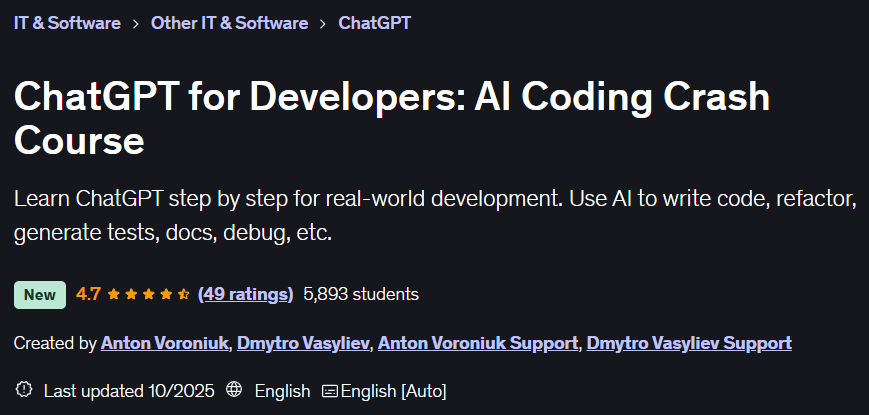
Task: Click the 4.7 rating number
Action: click(88, 294)
